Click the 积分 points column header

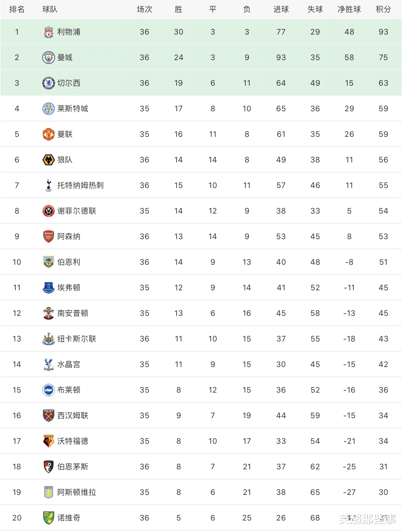coord(383,9)
